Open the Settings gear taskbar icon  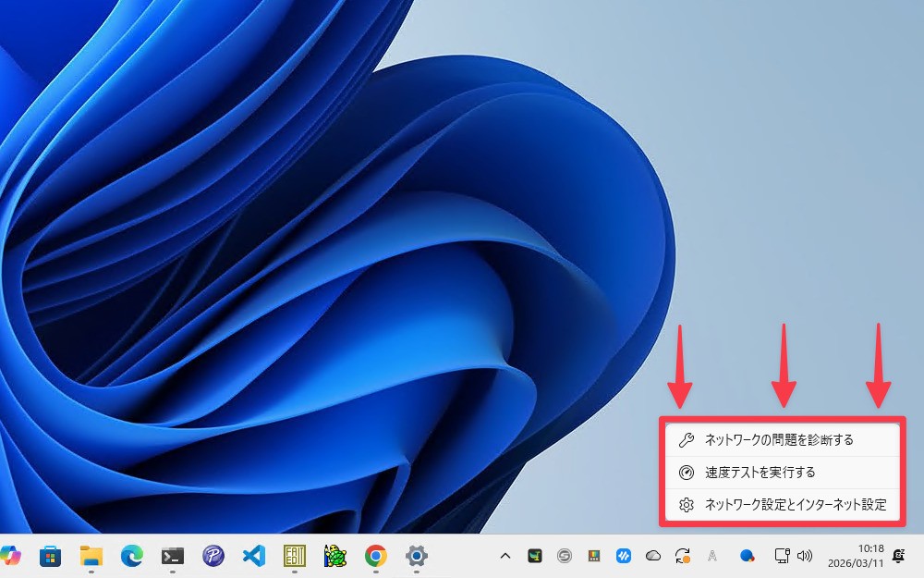(x=416, y=556)
